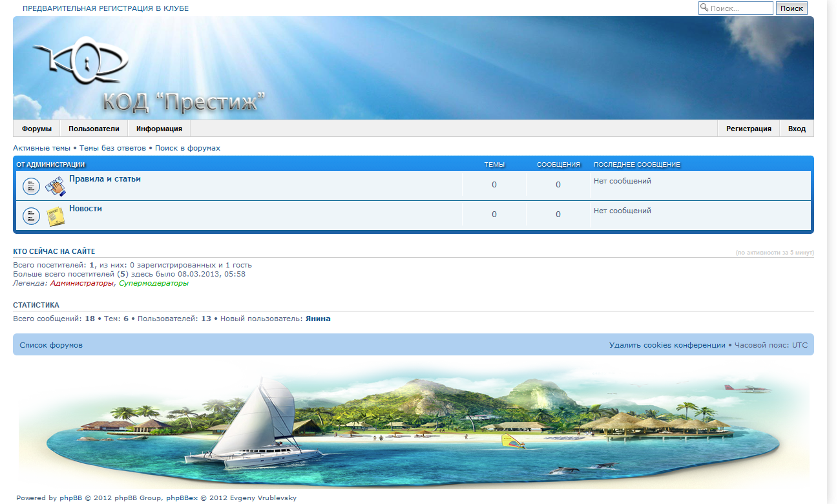Open the Активные темы link
838x504 pixels.
[x=41, y=148]
